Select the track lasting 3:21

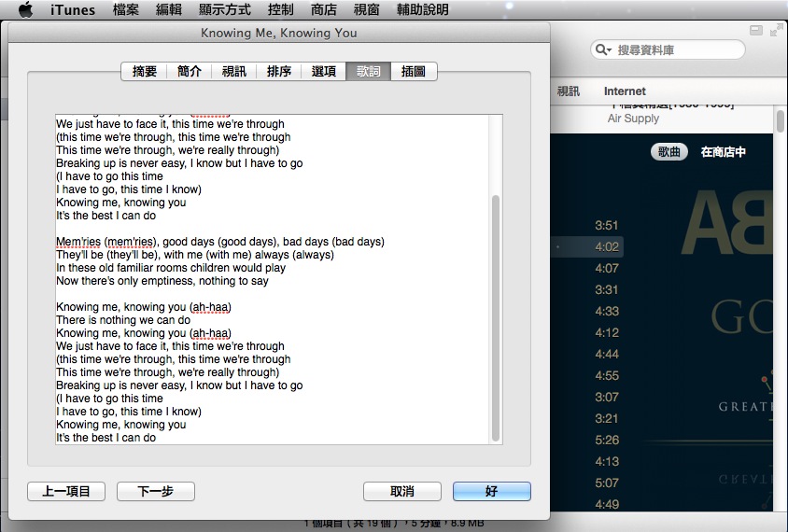[606, 418]
